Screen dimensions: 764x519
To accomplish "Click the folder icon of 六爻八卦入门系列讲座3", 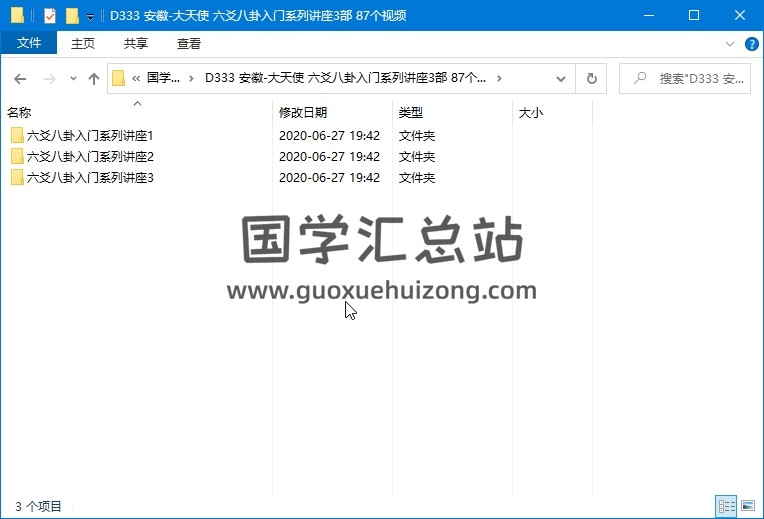I will click(17, 177).
